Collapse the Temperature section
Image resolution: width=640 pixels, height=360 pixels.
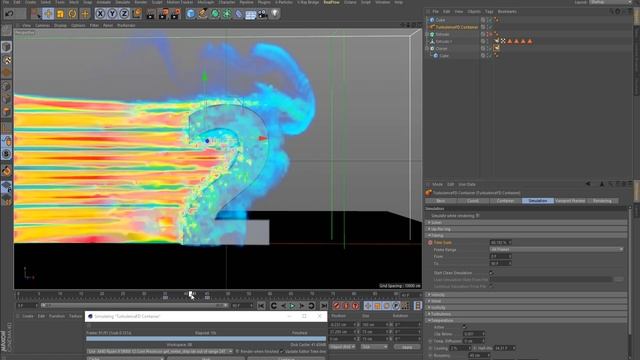click(527, 320)
